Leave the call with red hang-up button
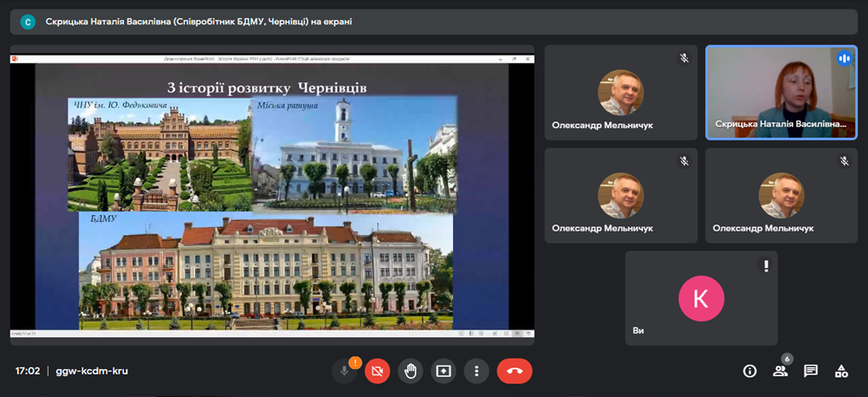The height and width of the screenshot is (397, 868). (x=515, y=371)
